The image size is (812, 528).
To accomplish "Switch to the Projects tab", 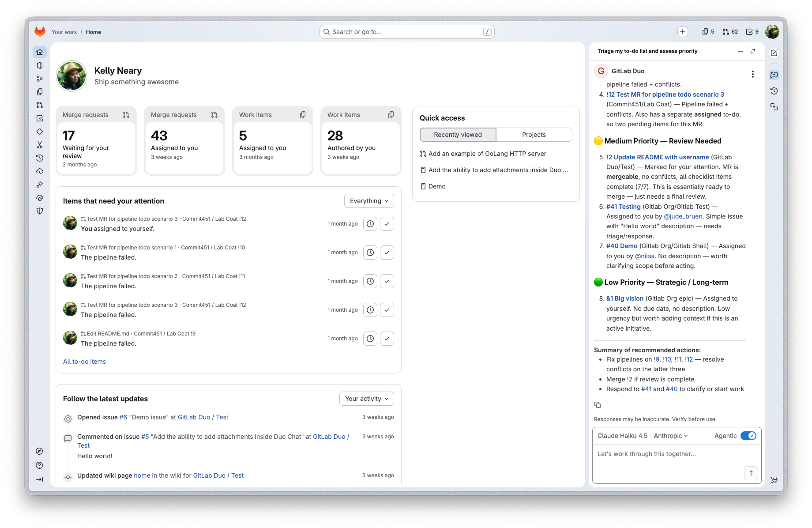I will pos(534,135).
